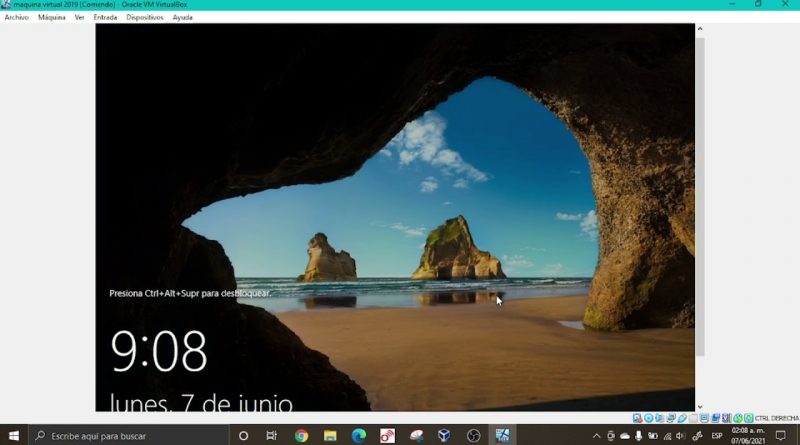Click the USB devices indicator
800x445 pixels.
[682, 418]
